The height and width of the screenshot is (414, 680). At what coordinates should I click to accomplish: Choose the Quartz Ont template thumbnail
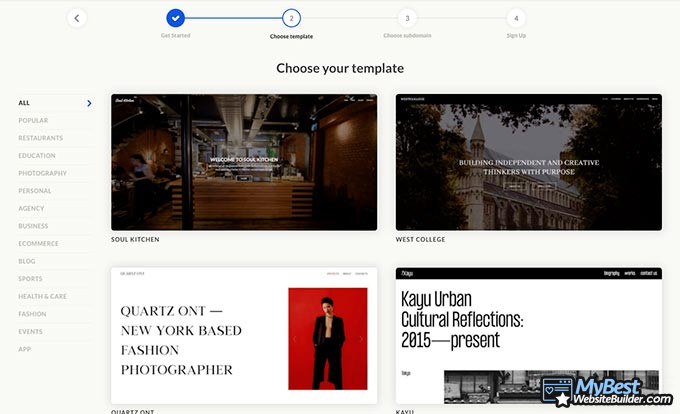coord(244,336)
